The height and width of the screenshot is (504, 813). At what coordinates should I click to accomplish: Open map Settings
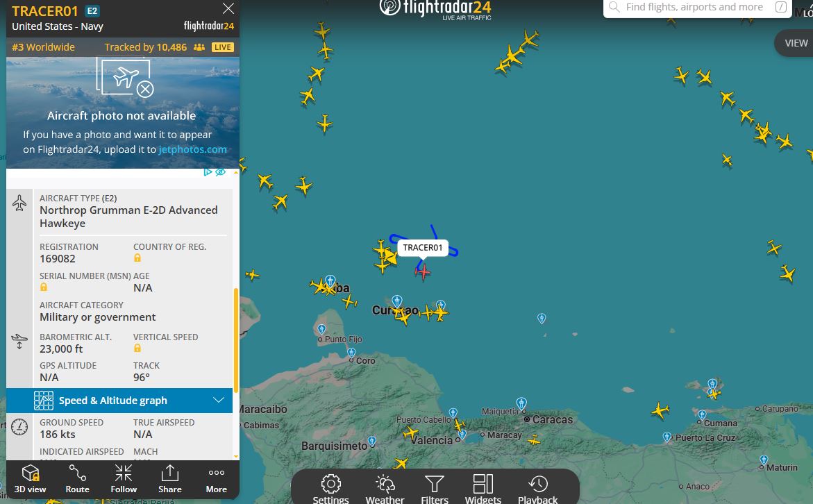click(330, 489)
